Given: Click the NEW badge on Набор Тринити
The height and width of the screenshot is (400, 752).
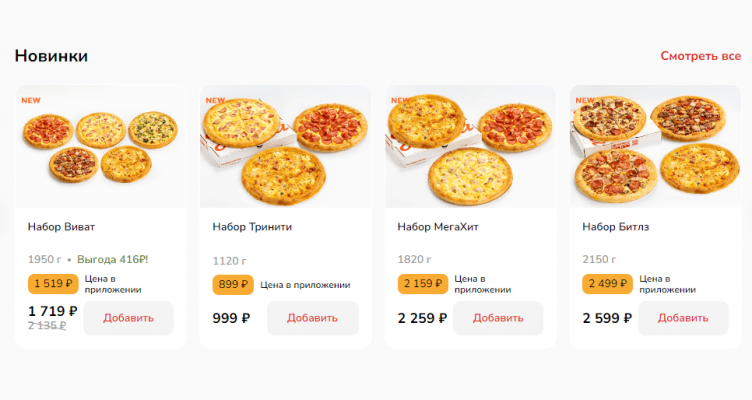Looking at the screenshot, I should [215, 100].
